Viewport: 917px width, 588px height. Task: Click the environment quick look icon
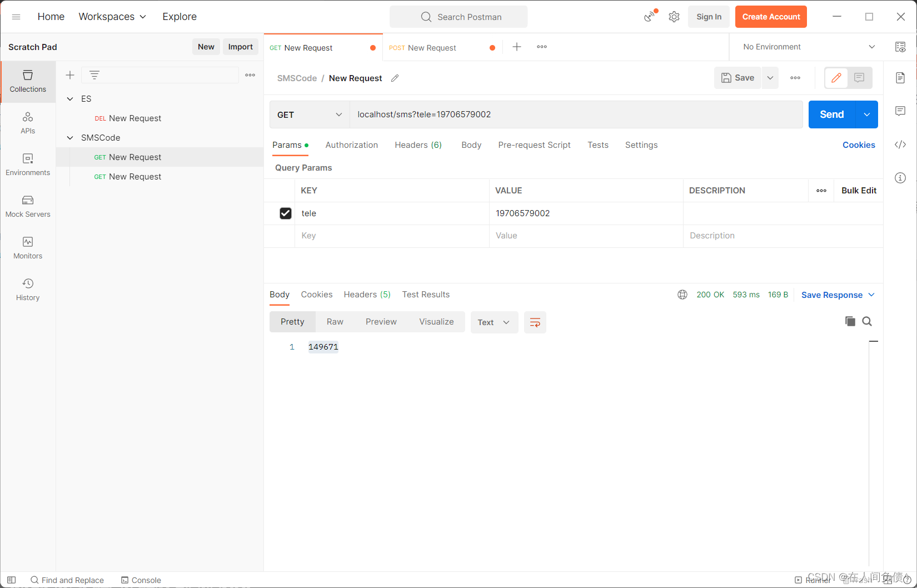(900, 47)
